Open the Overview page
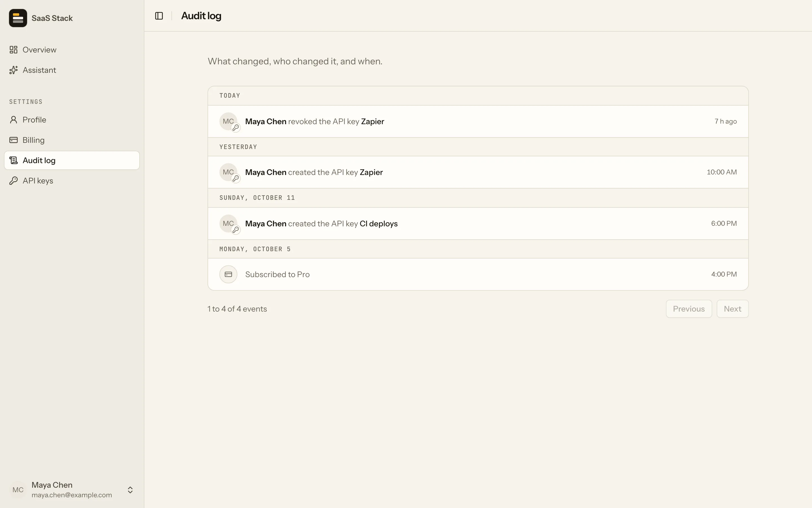This screenshot has width=812, height=508. pos(72,50)
